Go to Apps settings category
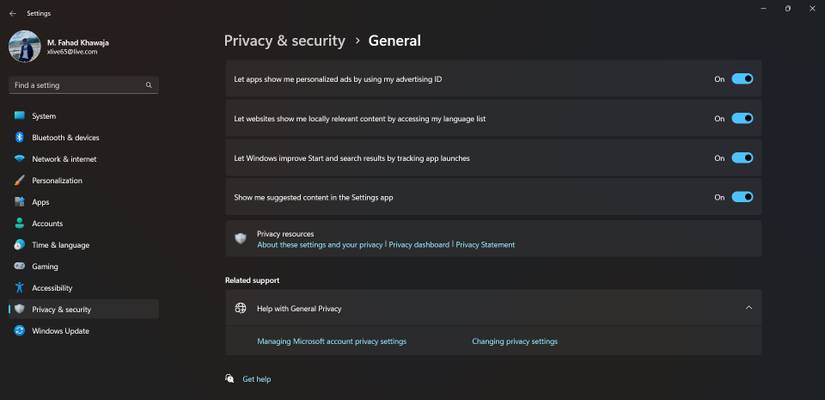 [x=40, y=202]
